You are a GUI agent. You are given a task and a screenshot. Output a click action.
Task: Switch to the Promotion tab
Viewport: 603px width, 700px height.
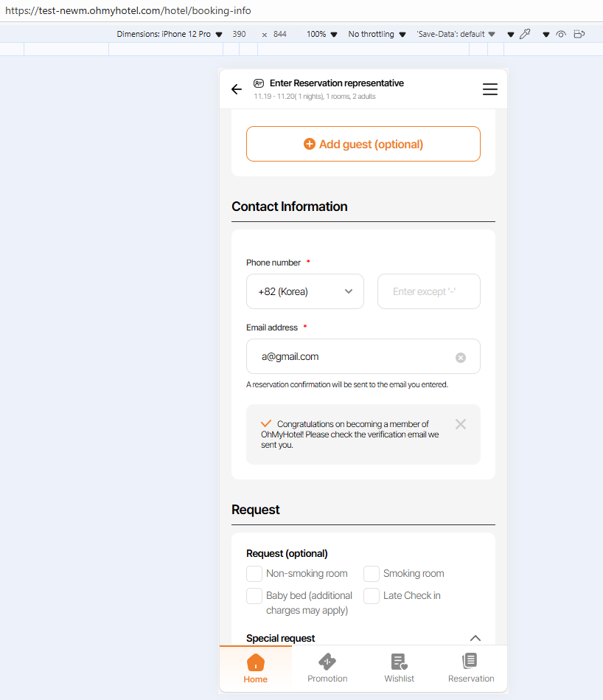click(327, 668)
